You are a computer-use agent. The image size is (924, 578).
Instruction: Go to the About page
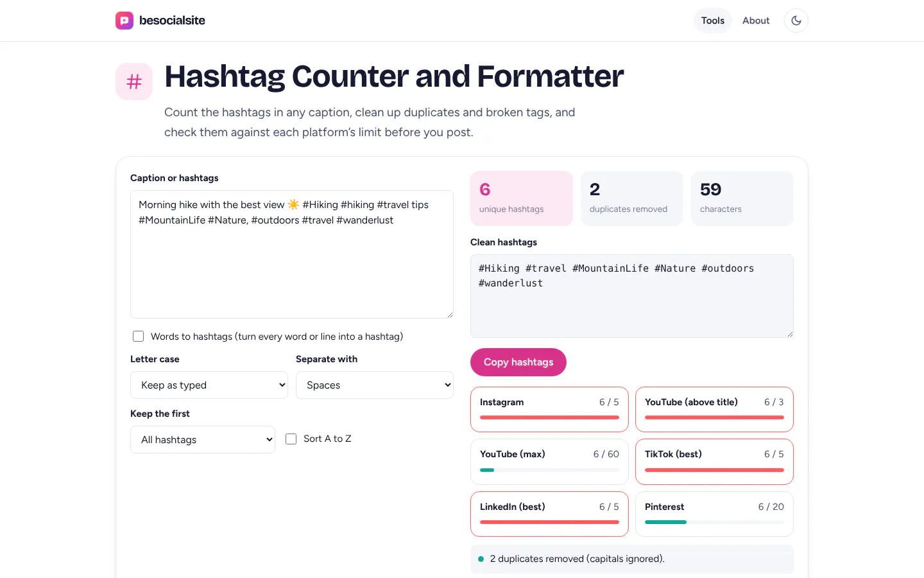coord(756,21)
